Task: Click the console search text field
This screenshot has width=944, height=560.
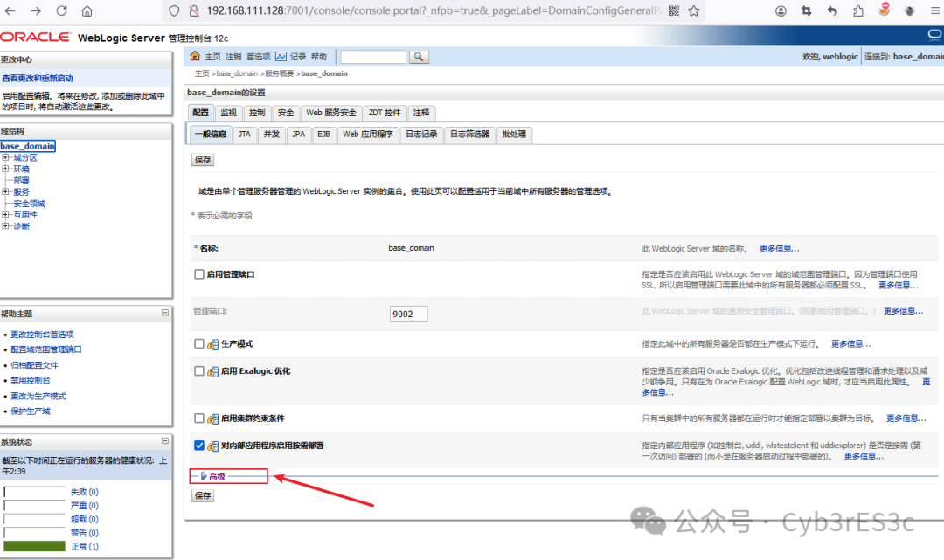Action: [373, 57]
